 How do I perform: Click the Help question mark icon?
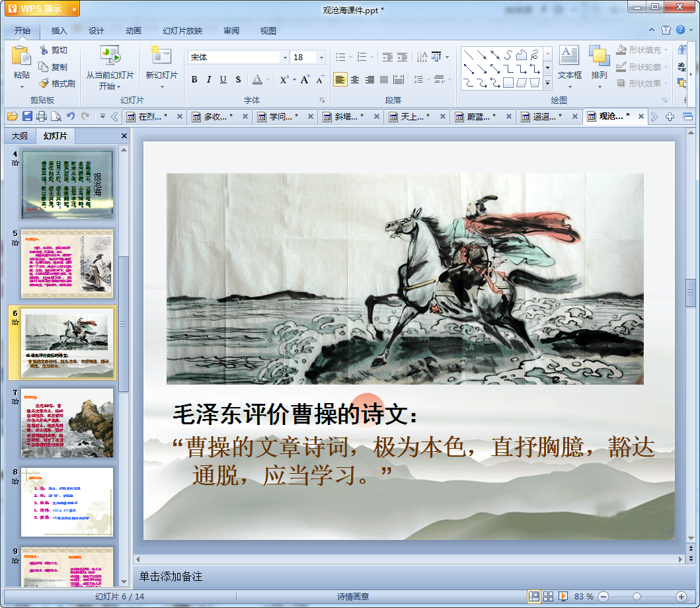coord(680,30)
